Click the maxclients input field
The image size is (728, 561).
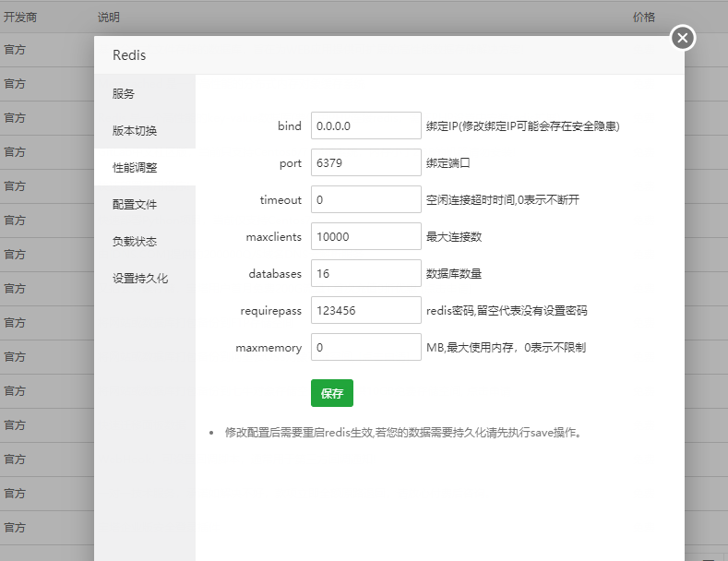coord(366,236)
